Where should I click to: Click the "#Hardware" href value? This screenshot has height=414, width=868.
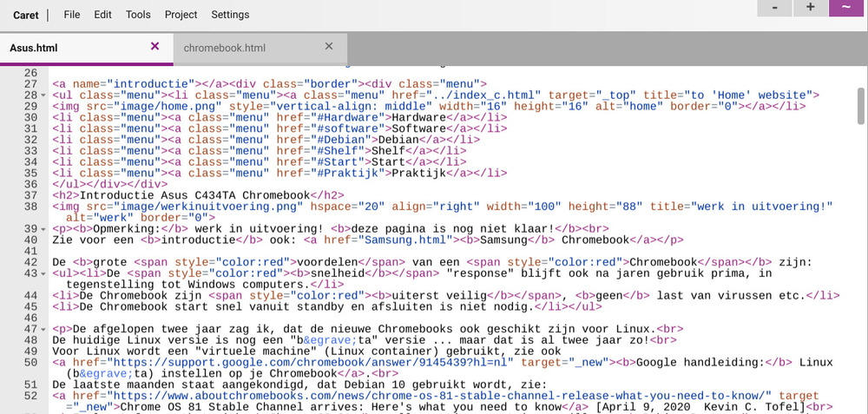point(351,117)
